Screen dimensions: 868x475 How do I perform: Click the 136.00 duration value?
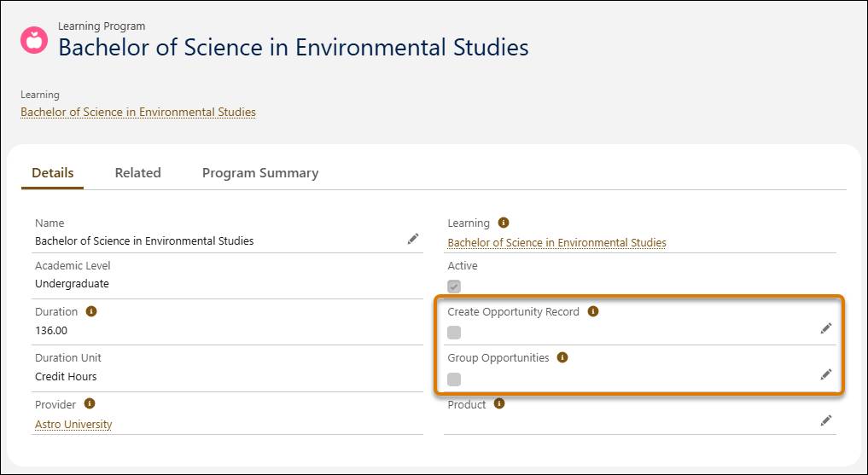pos(51,330)
